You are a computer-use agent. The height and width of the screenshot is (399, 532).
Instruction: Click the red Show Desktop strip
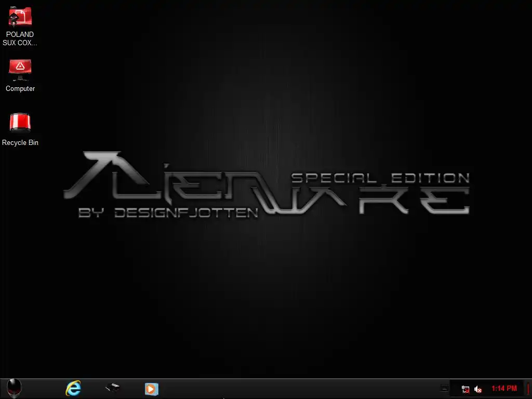click(x=528, y=389)
